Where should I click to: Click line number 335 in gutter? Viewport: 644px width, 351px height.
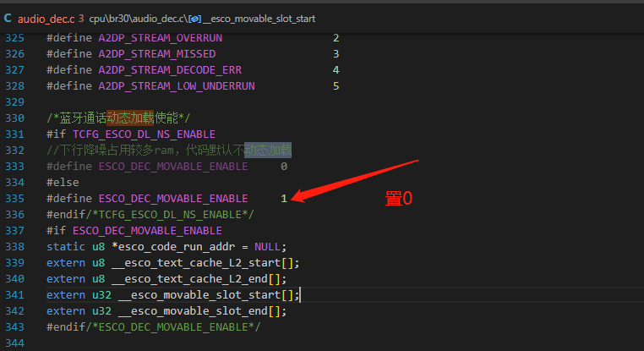pyautogui.click(x=14, y=199)
